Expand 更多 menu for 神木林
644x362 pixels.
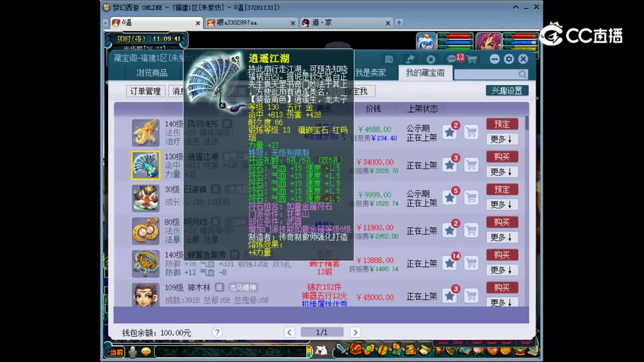(502, 302)
